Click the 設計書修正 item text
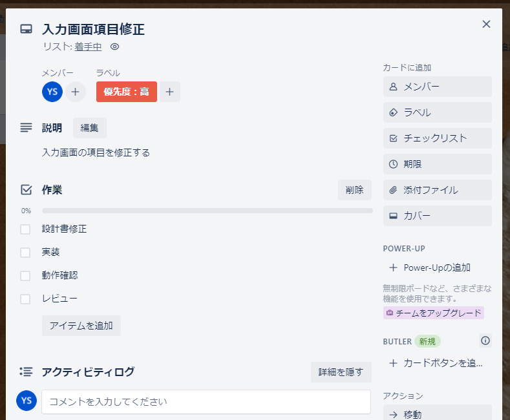The image size is (510, 420). coord(65,229)
